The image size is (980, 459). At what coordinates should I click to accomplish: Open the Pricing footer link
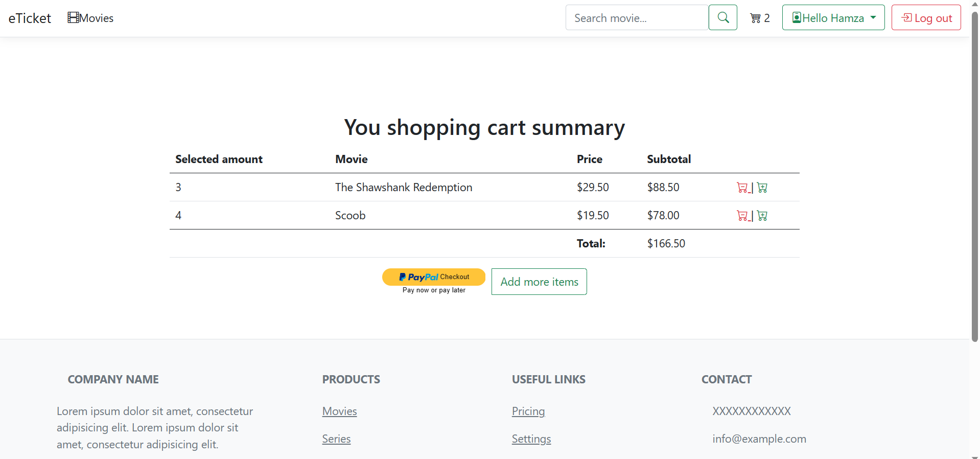click(x=528, y=411)
